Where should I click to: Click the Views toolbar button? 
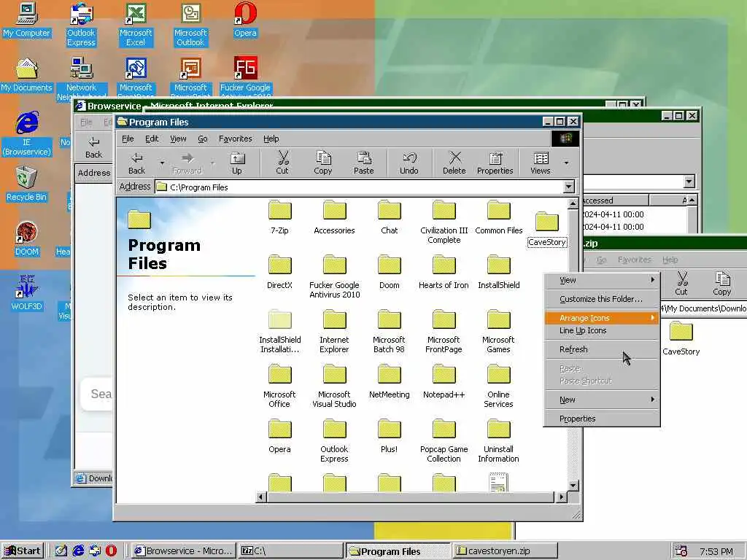[541, 163]
